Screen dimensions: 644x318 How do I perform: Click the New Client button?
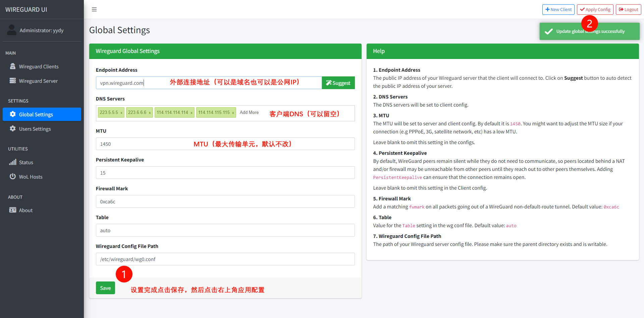click(558, 9)
